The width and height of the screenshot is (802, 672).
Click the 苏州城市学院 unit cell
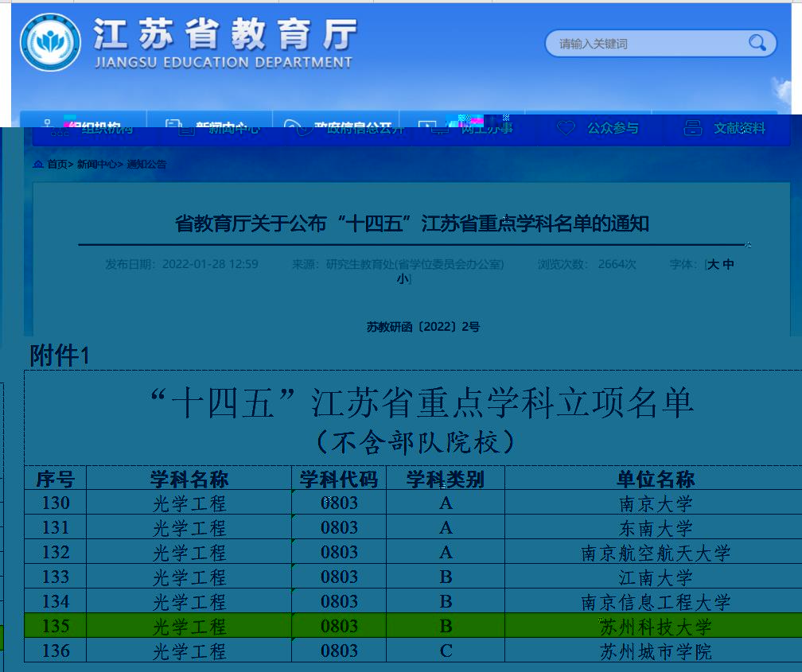pyautogui.click(x=656, y=650)
